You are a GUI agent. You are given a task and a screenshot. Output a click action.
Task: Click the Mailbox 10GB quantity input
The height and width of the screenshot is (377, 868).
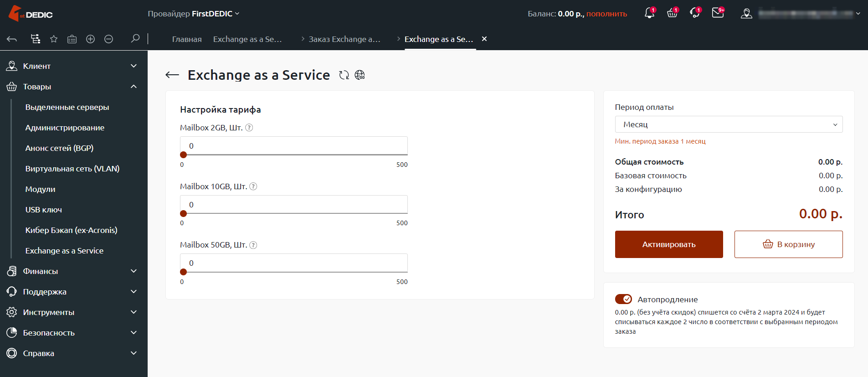(x=294, y=205)
